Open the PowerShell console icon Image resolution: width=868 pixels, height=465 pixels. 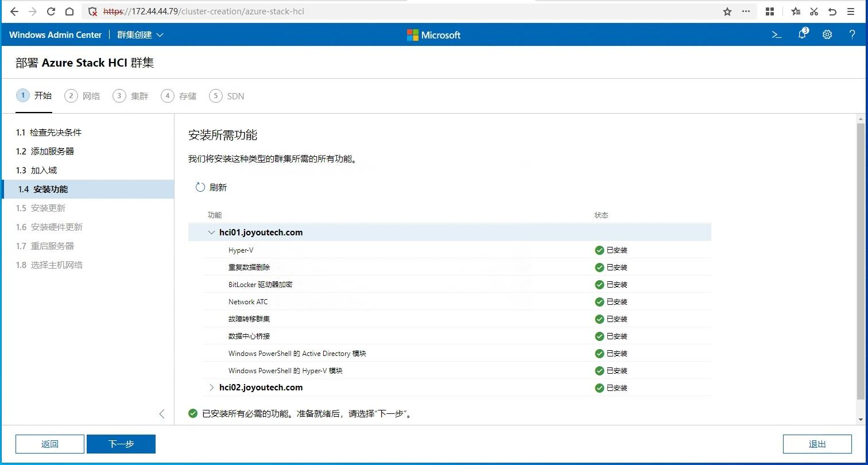(777, 34)
